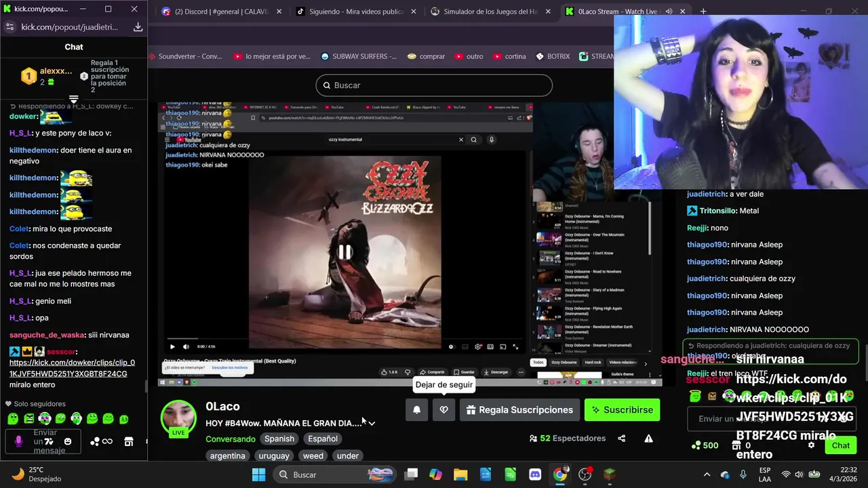868x488 pixels.
Task: Click the 0Laco streamer avatar
Action: click(178, 418)
